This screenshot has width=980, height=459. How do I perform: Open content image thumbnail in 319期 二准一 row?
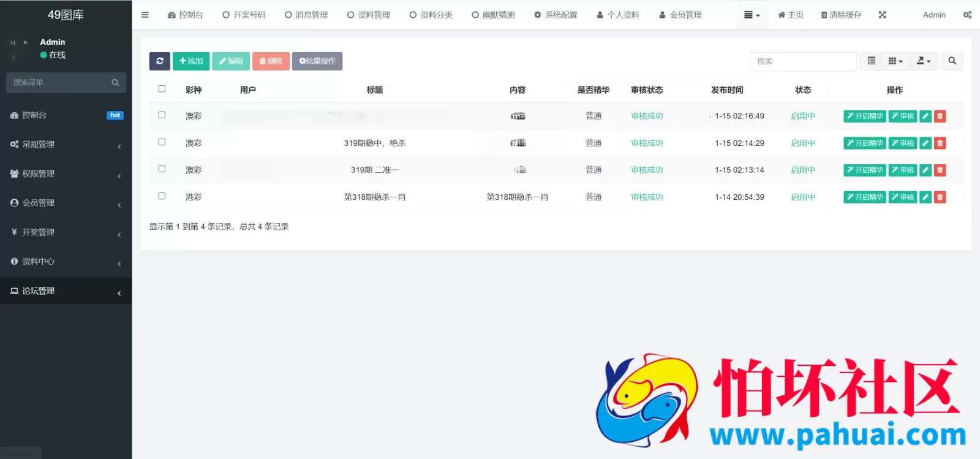click(x=520, y=170)
